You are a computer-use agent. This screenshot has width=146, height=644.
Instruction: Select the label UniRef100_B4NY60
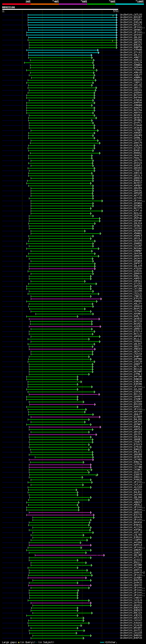tap(131, 635)
